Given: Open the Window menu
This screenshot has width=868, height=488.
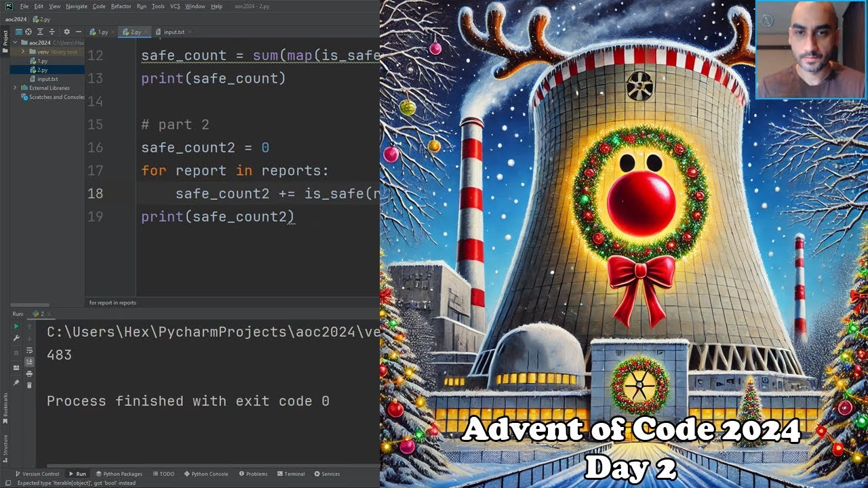Looking at the screenshot, I should point(195,6).
